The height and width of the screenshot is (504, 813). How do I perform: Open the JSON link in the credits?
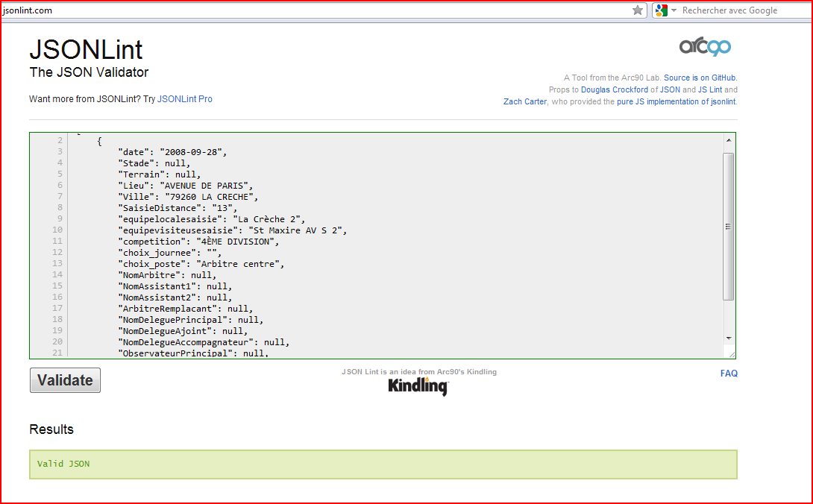670,89
